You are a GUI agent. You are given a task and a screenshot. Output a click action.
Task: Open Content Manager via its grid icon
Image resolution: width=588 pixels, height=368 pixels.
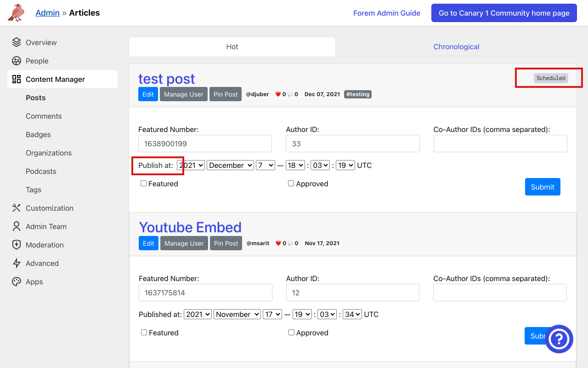pos(17,79)
